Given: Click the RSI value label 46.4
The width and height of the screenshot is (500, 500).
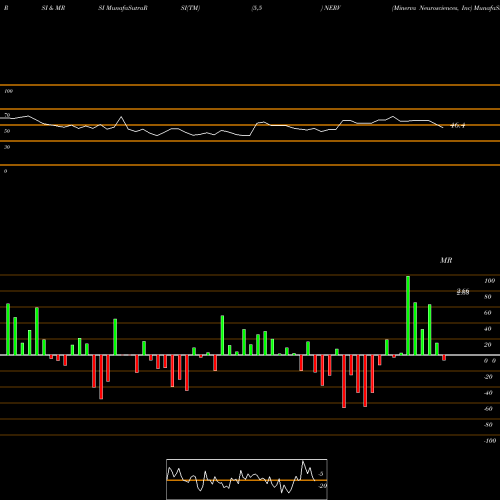Looking at the screenshot, I should pyautogui.click(x=457, y=126).
